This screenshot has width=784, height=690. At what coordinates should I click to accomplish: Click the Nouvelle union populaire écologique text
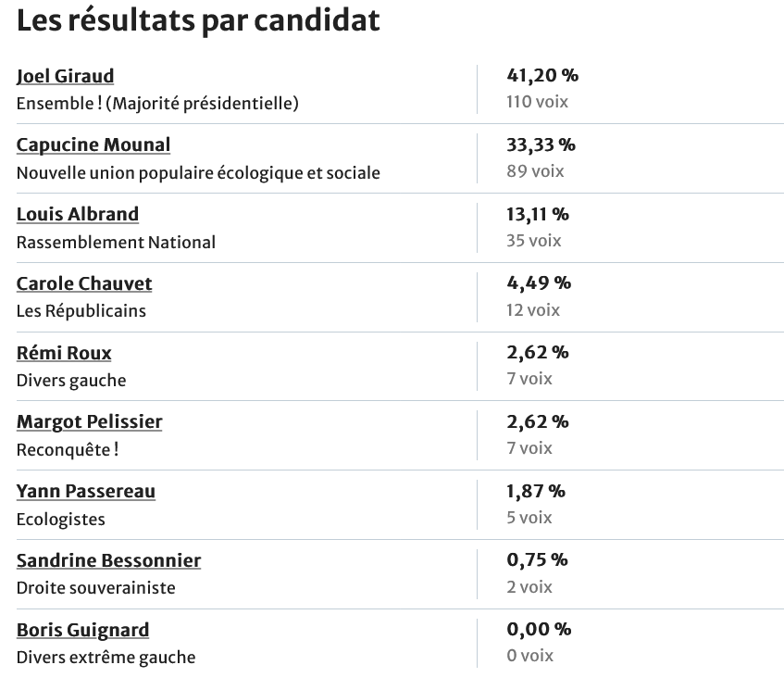coord(198,173)
